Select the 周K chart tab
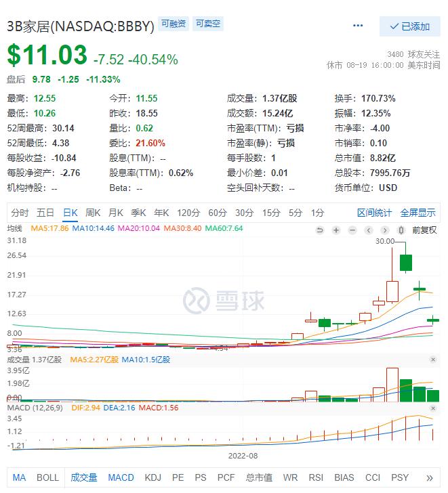This screenshot has height=493, width=448. pyautogui.click(x=93, y=213)
